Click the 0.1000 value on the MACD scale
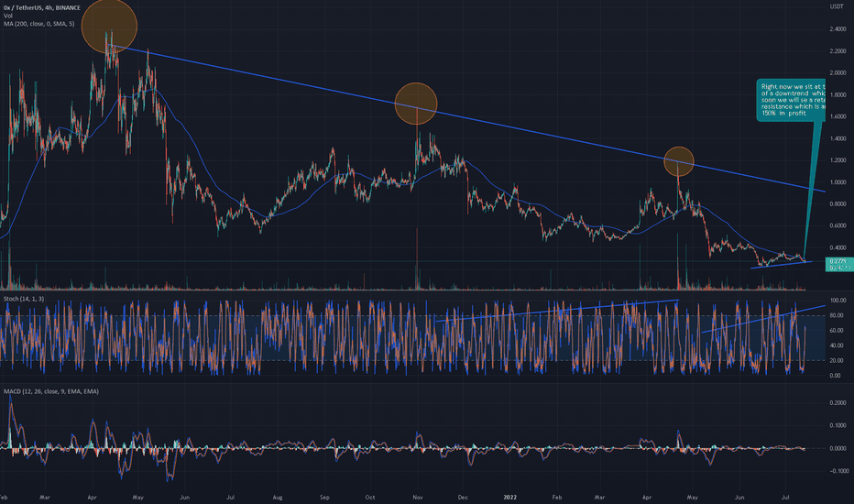The height and width of the screenshot is (504, 854). [x=838, y=425]
